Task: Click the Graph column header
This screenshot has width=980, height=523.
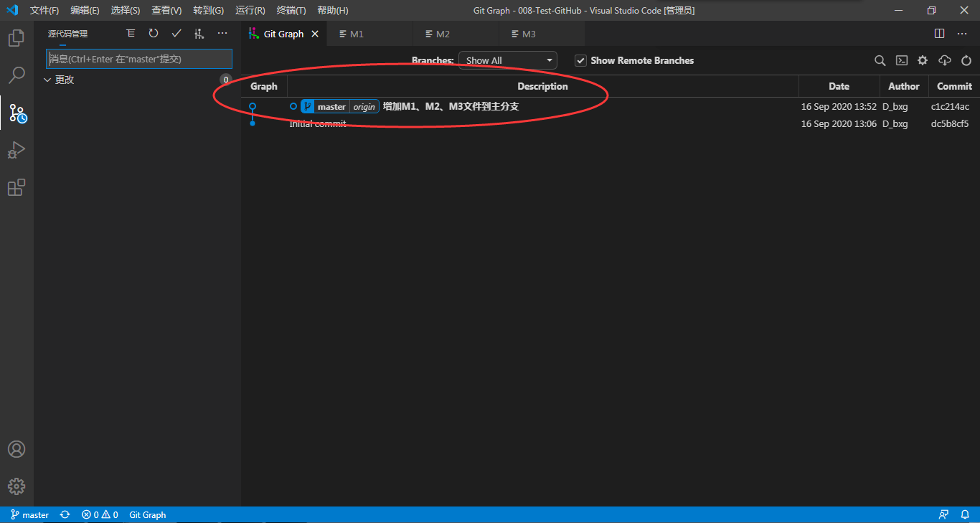Action: click(264, 86)
